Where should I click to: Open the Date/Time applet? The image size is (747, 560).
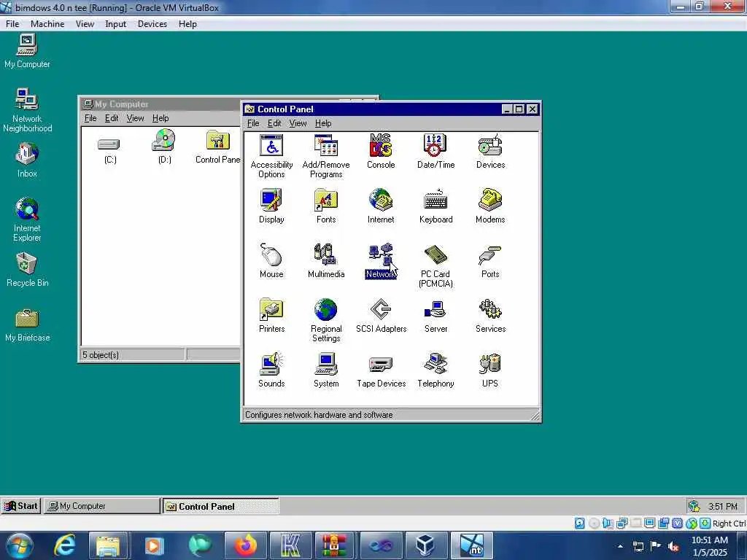(436, 151)
